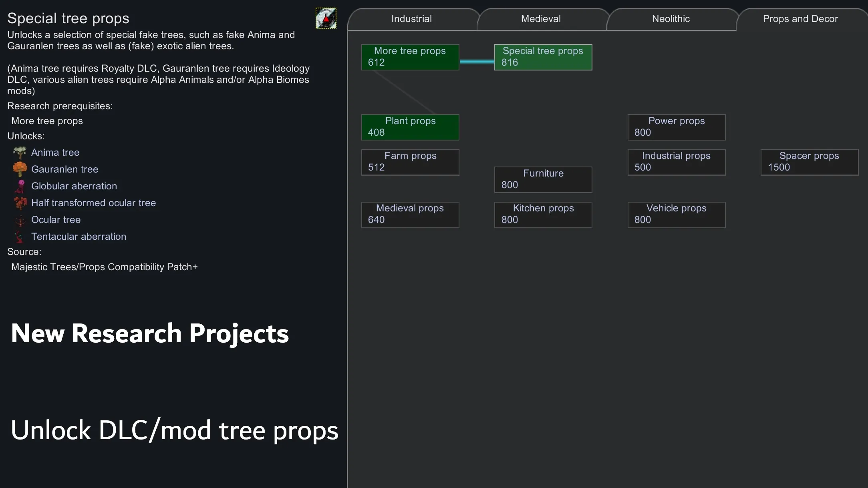
Task: Select the Spacer props 1500 project
Action: click(809, 162)
